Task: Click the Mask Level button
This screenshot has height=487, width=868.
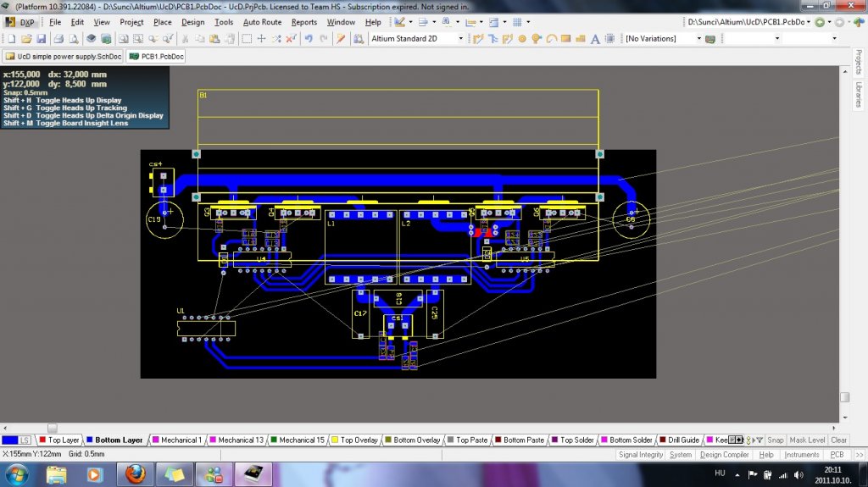Action: 807,440
